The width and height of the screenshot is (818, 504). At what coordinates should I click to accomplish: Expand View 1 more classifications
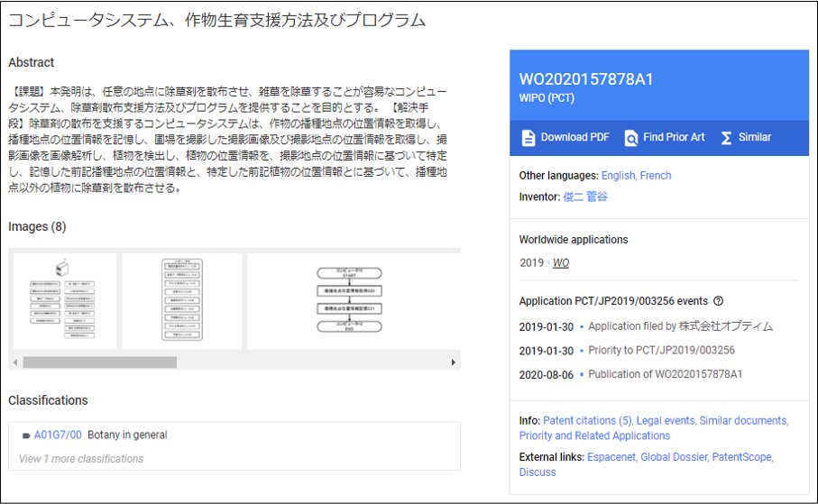(x=81, y=459)
